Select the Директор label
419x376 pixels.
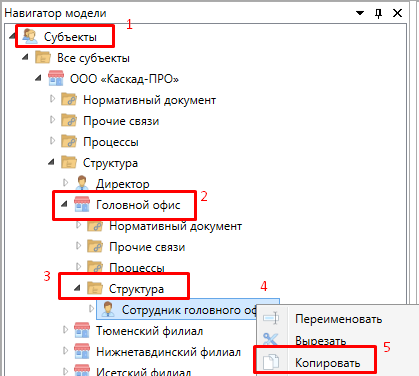[x=123, y=184]
